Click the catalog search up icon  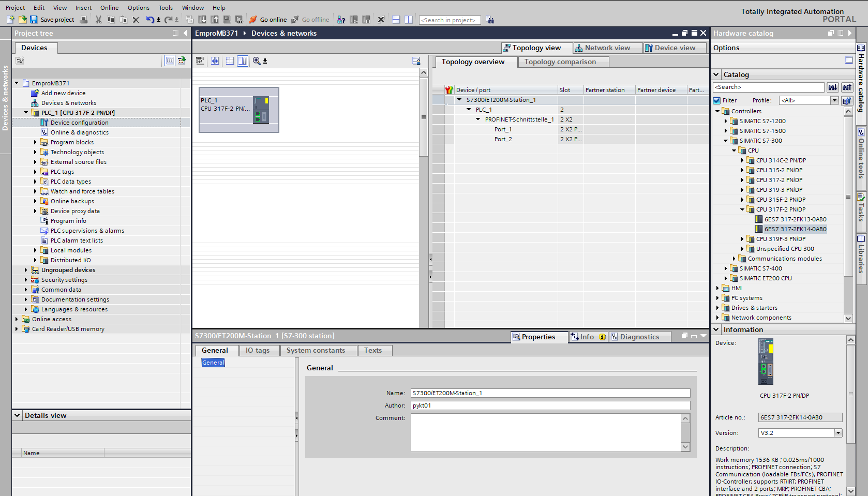click(x=847, y=87)
